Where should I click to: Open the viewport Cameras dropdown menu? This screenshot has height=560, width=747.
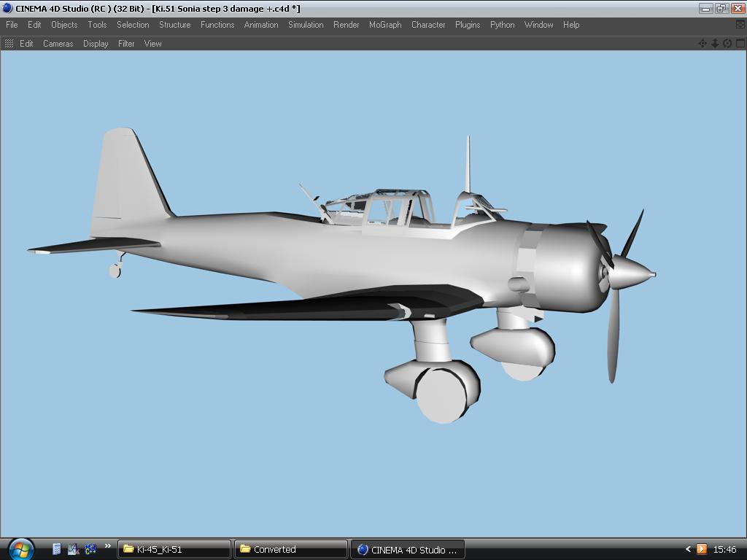tap(58, 44)
